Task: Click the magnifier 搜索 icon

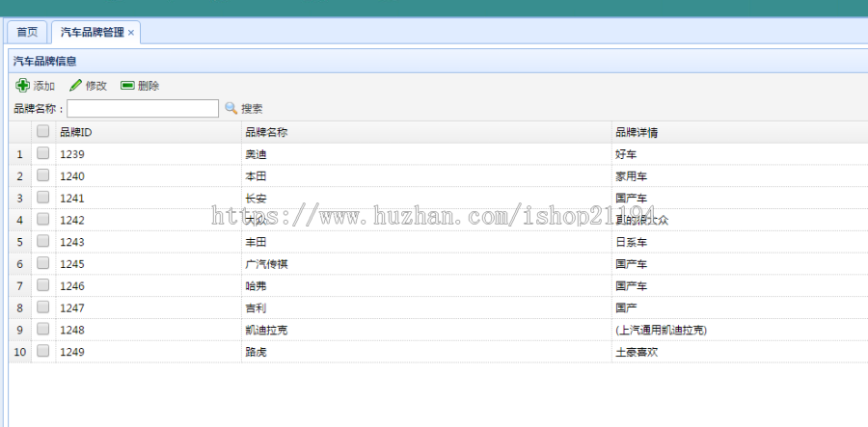Action: [231, 108]
